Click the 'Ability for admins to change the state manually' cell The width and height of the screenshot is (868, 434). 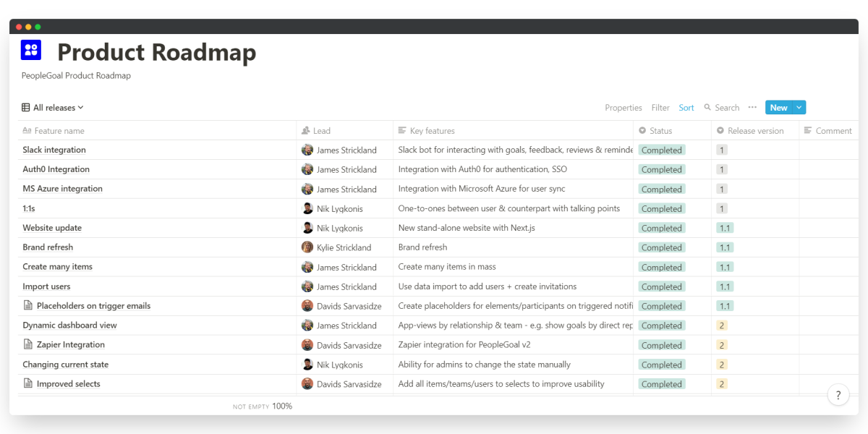coord(514,365)
